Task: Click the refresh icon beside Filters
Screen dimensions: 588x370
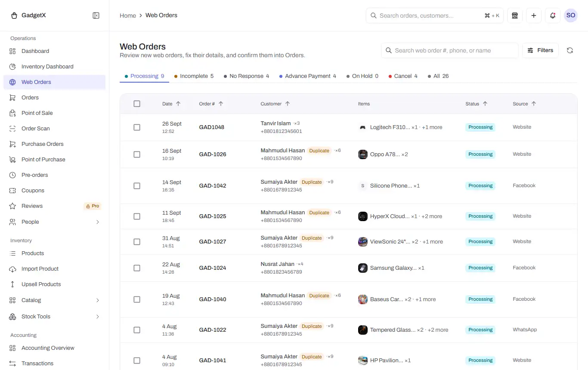Action: 570,50
